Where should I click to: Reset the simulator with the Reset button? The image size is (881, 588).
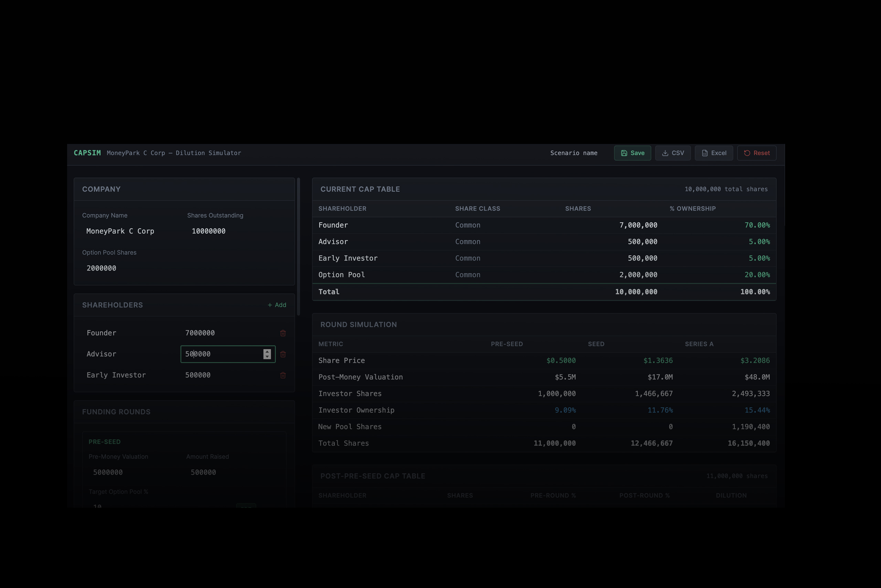756,153
